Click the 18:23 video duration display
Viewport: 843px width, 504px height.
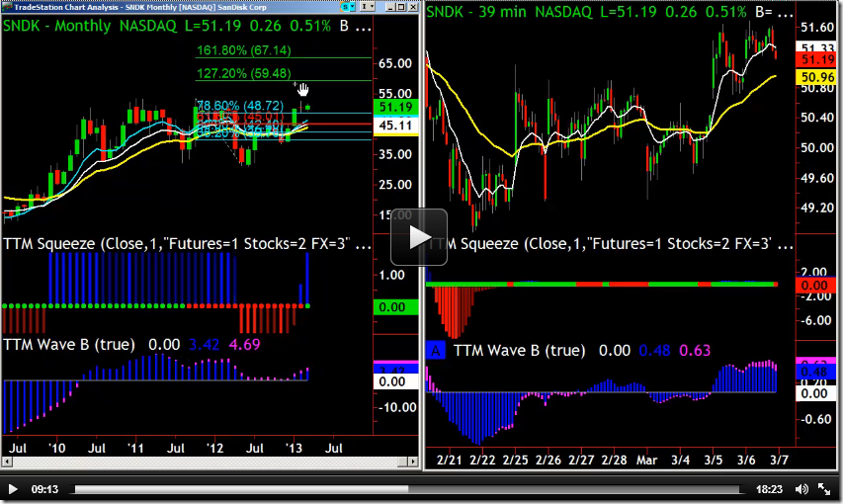point(769,489)
